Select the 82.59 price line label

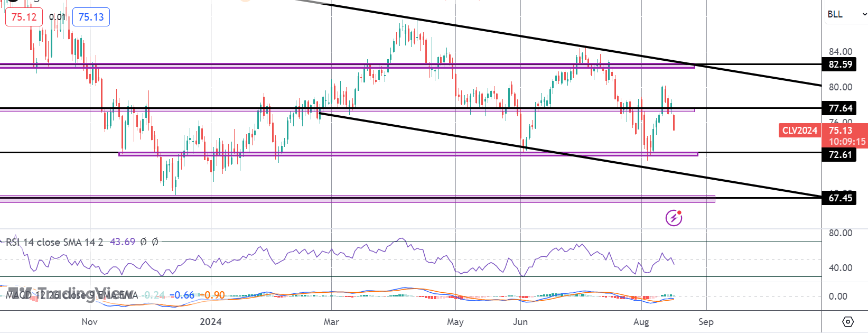tap(840, 64)
